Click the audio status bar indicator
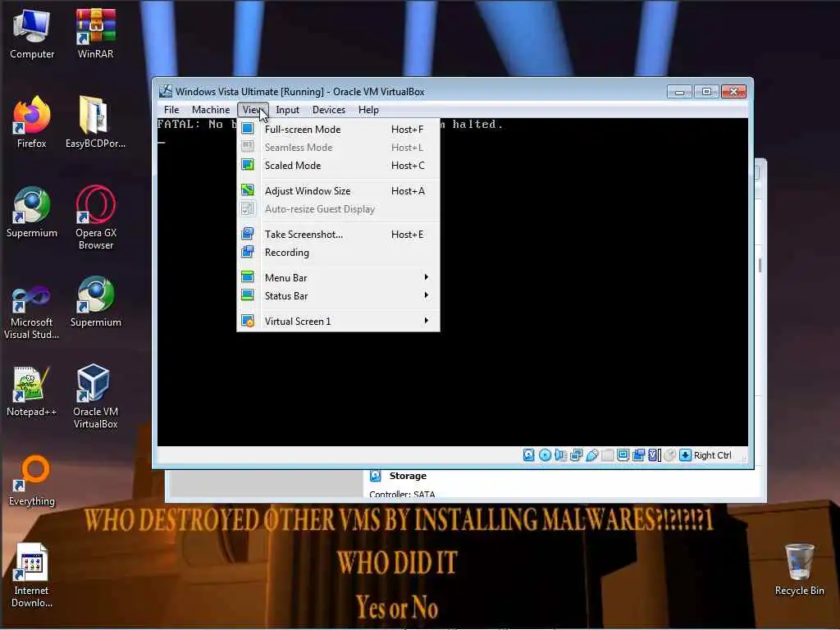The height and width of the screenshot is (630, 840). (560, 455)
